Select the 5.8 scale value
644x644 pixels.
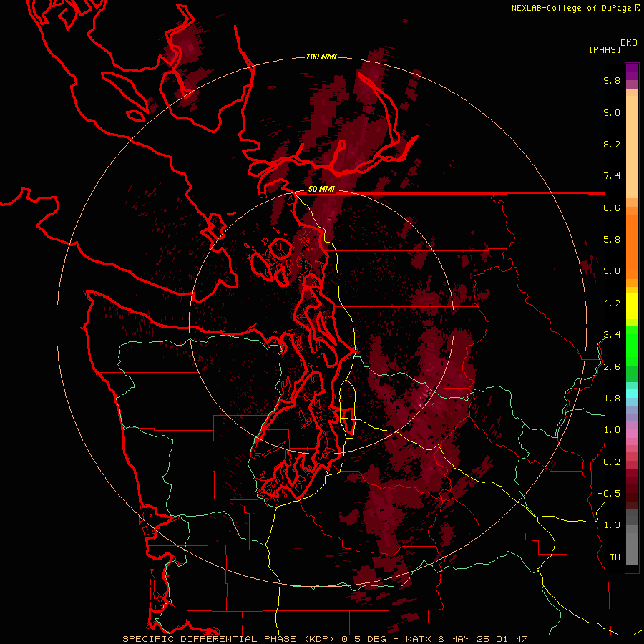tap(612, 240)
